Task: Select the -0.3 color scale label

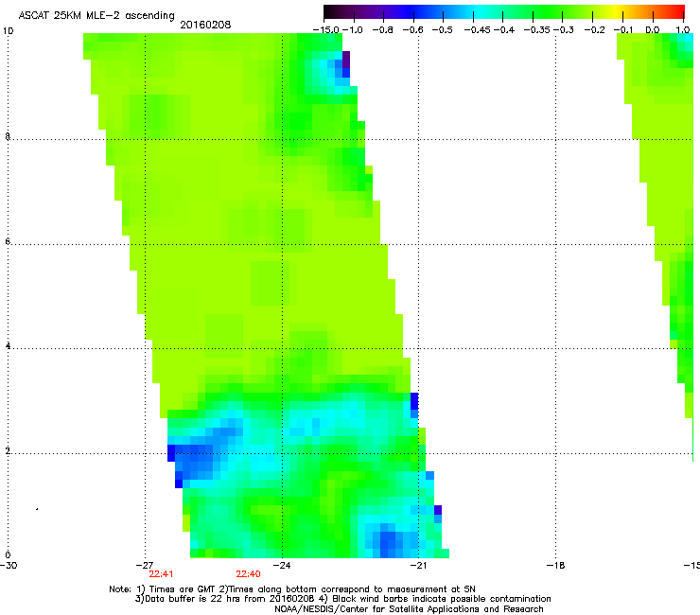Action: (x=564, y=30)
